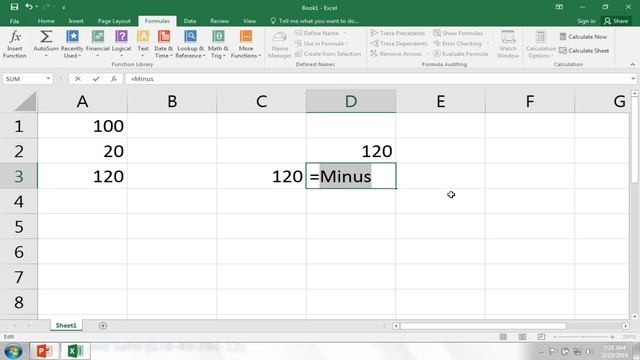Switch to Page Layout view in status bar

pos(522,337)
